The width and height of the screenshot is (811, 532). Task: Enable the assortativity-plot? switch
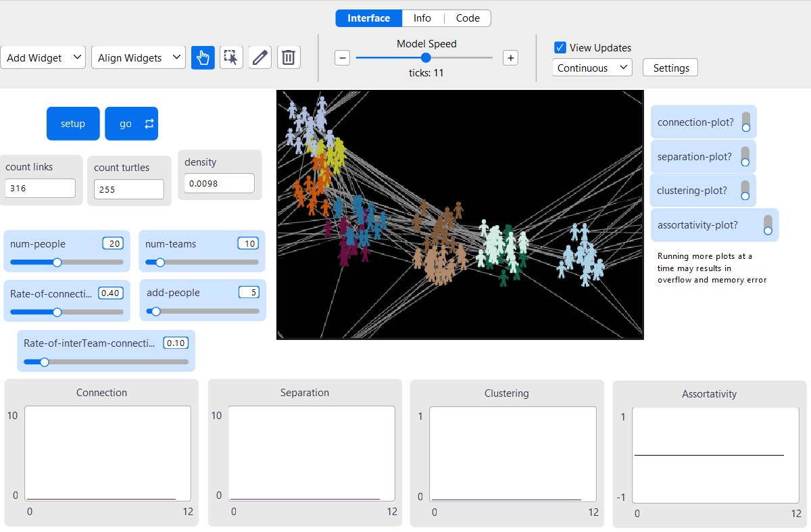click(768, 225)
